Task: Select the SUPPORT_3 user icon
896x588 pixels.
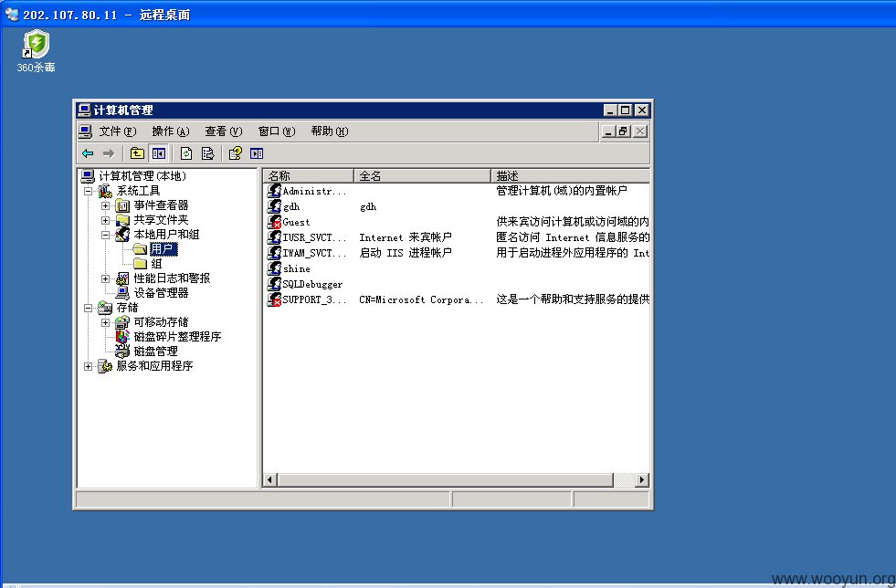Action: pyautogui.click(x=274, y=299)
